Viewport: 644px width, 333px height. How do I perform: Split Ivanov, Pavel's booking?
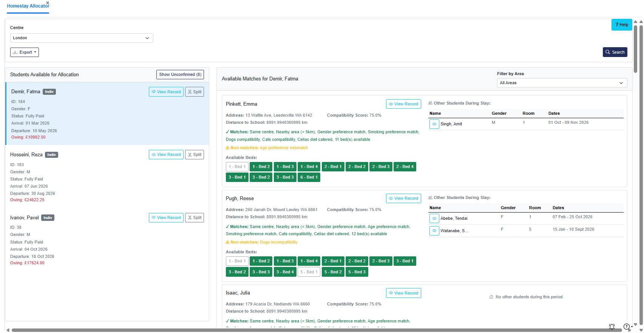195,217
